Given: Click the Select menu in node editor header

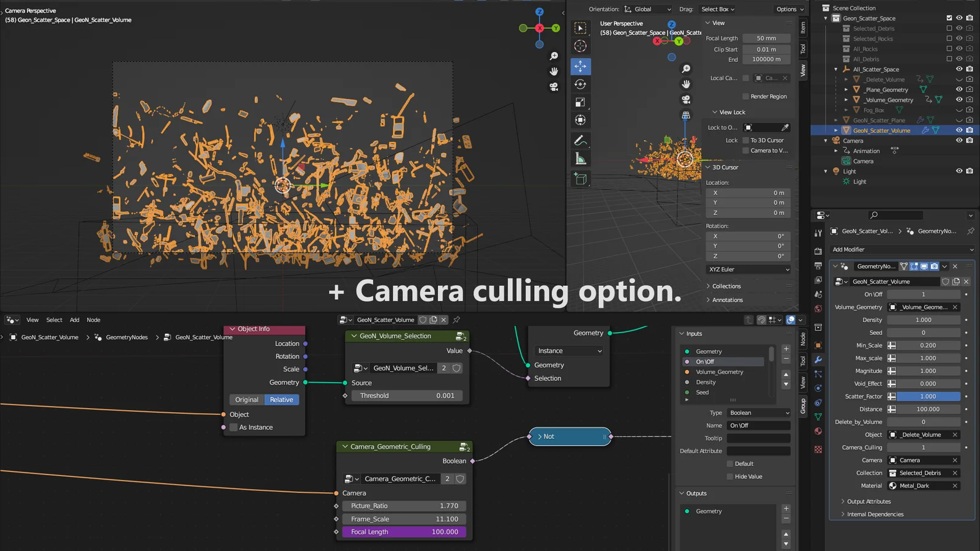Looking at the screenshot, I should coord(54,320).
